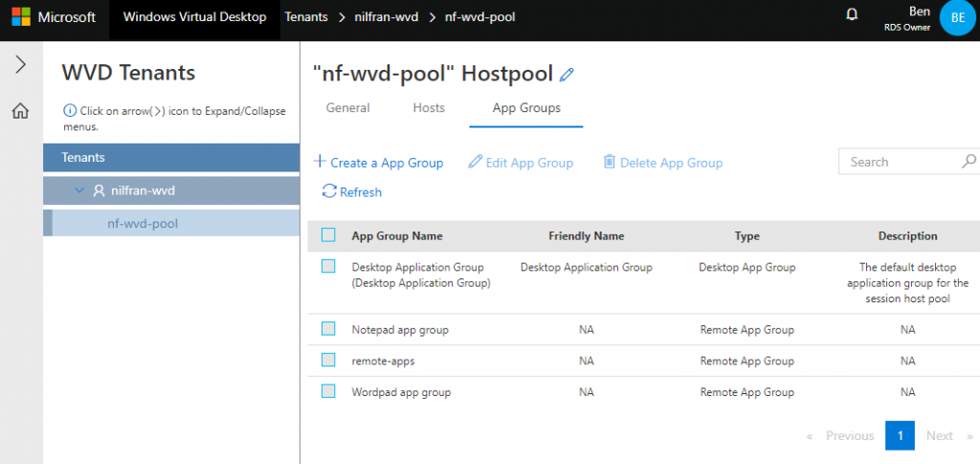Viewport: 980px width, 464px height.
Task: Click the Tenants breadcrumb link
Action: [306, 17]
